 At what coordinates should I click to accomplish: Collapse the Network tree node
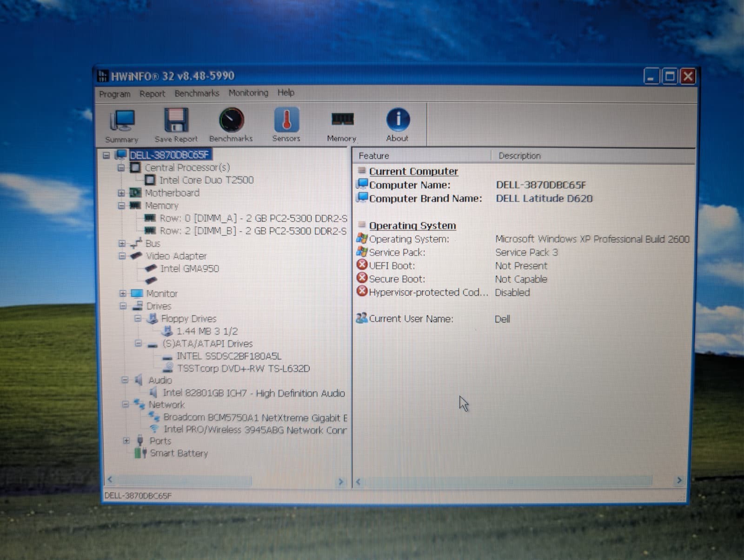point(125,404)
